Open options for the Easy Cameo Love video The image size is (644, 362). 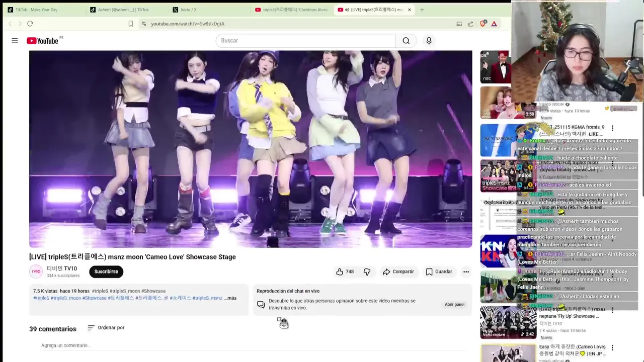[x=612, y=348]
